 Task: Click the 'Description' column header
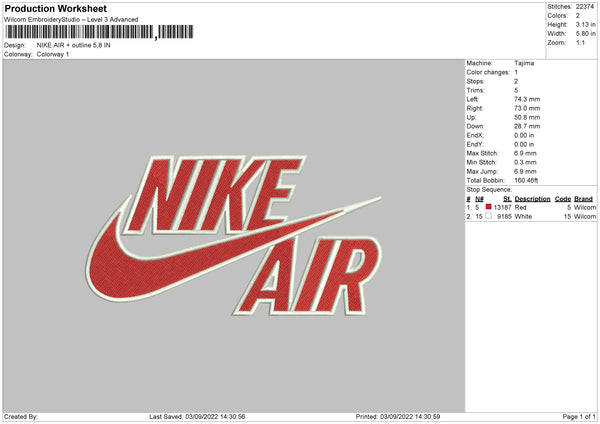(532, 199)
